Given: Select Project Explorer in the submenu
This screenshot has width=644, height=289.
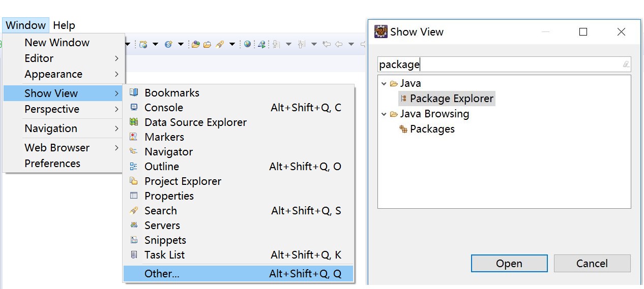Looking at the screenshot, I should (x=183, y=181).
